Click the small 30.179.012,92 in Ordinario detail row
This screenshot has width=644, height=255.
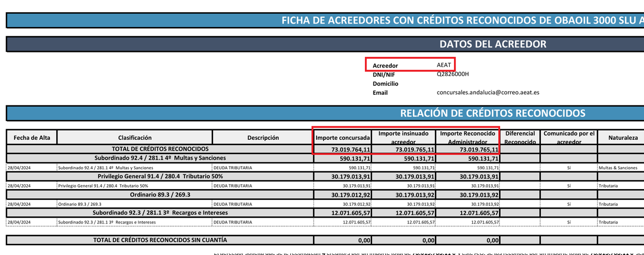[356, 204]
